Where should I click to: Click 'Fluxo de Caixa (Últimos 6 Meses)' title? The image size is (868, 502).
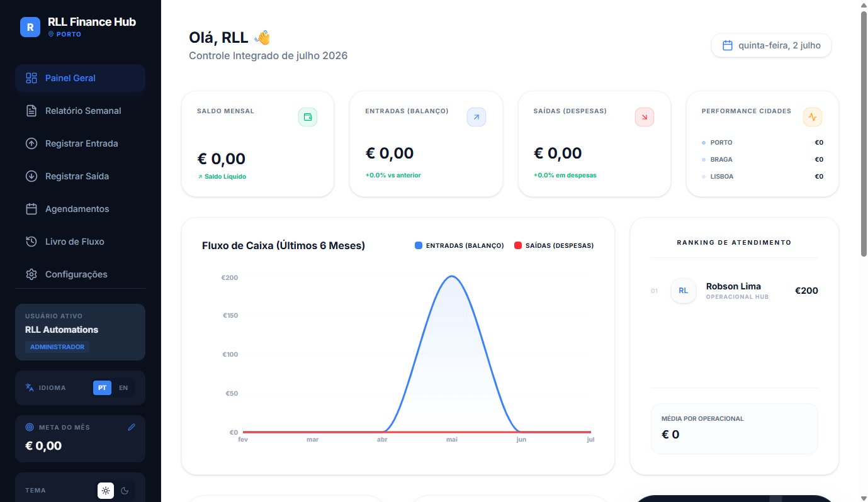283,245
